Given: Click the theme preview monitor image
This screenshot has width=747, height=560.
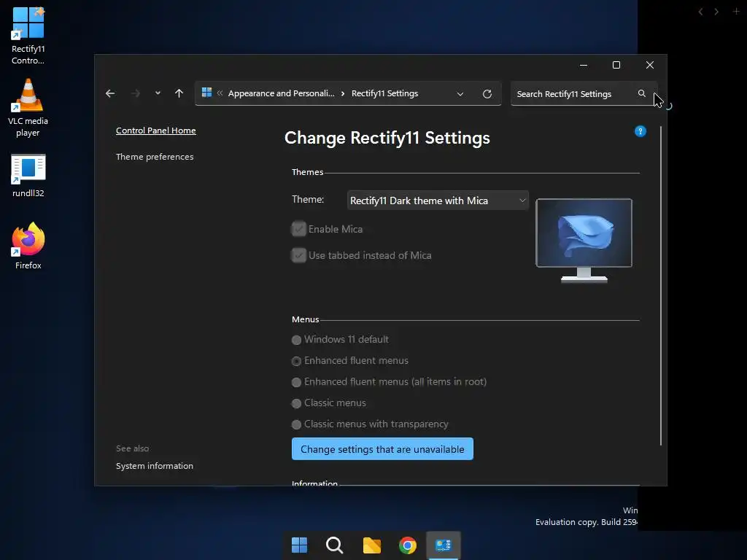Looking at the screenshot, I should pyautogui.click(x=584, y=241).
